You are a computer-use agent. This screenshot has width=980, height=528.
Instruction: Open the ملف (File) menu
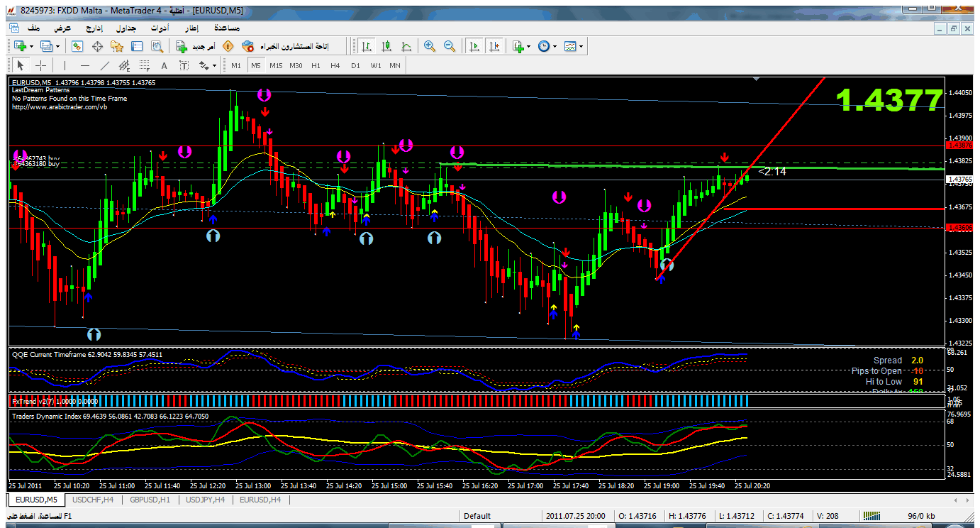pyautogui.click(x=33, y=28)
